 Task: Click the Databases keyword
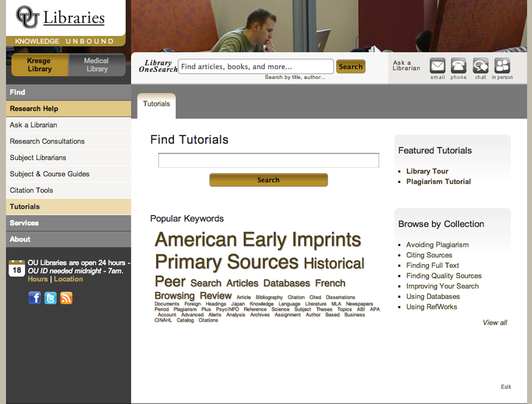pyautogui.click(x=286, y=283)
